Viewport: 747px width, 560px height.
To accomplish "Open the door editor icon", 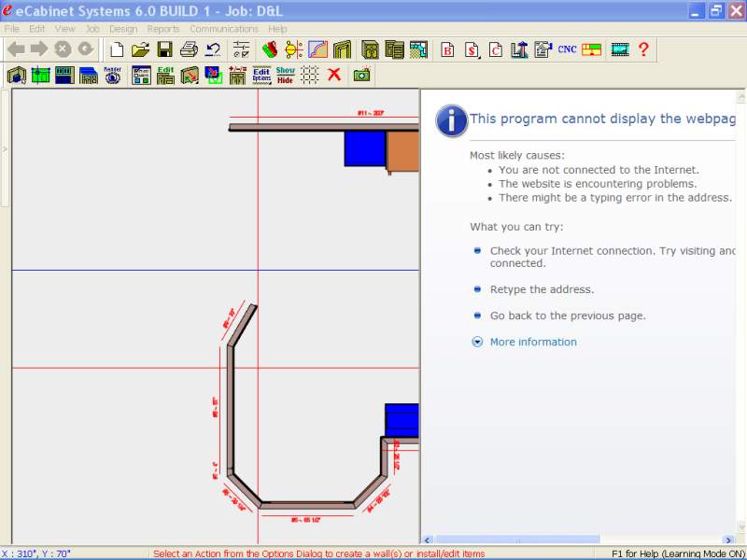I will tap(342, 49).
